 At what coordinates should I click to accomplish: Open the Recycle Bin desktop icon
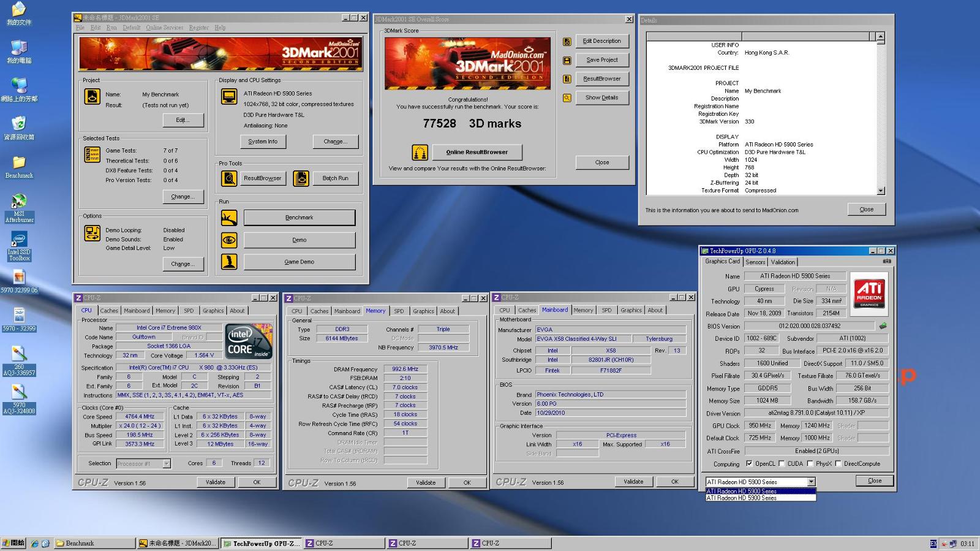(x=19, y=128)
